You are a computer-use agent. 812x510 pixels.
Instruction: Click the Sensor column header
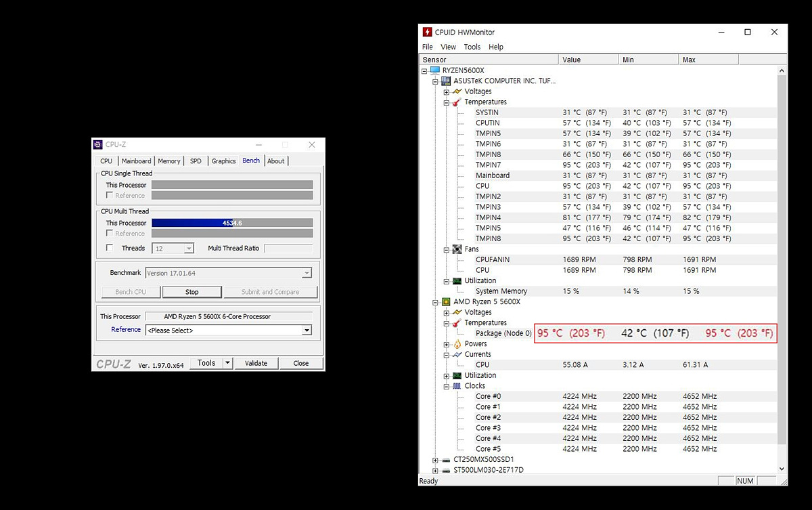[x=489, y=60]
